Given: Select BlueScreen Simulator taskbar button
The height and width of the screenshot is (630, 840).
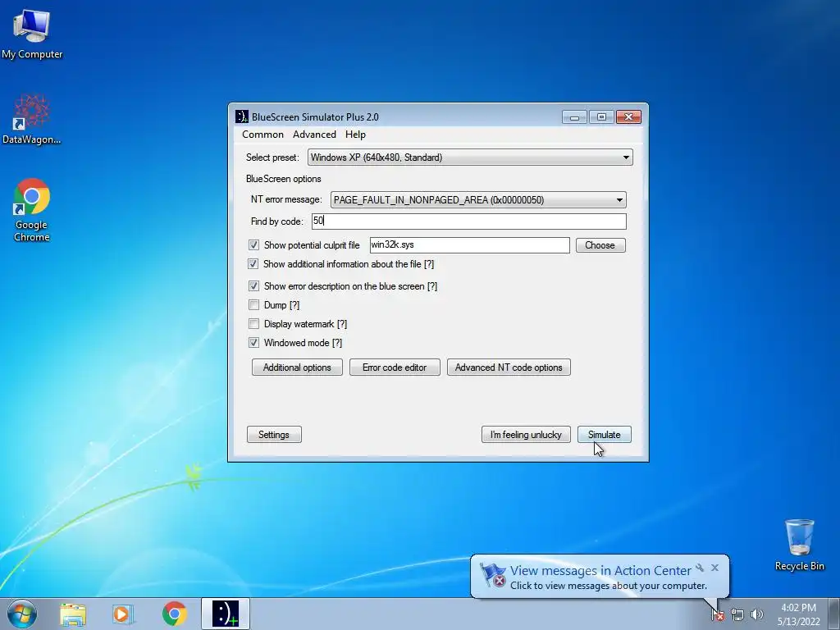Looking at the screenshot, I should (226, 614).
